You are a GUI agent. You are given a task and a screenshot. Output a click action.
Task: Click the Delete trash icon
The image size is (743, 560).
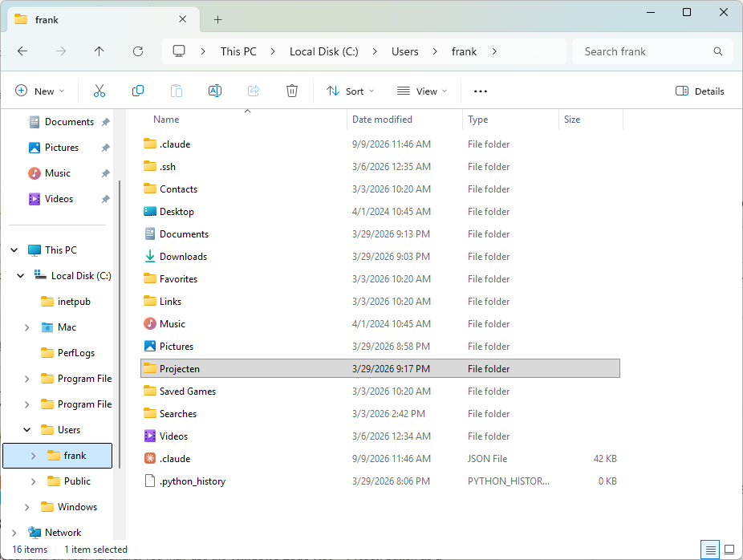tap(292, 91)
